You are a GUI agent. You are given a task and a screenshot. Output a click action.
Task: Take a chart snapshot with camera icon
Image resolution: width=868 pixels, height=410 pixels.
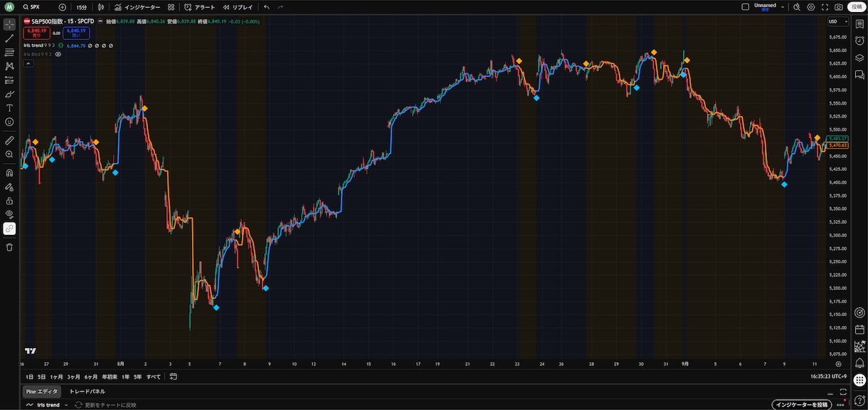tap(839, 7)
